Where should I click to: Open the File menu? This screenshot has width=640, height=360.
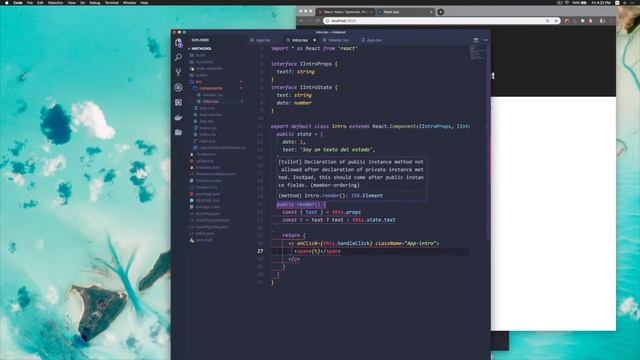pyautogui.click(x=30, y=2)
